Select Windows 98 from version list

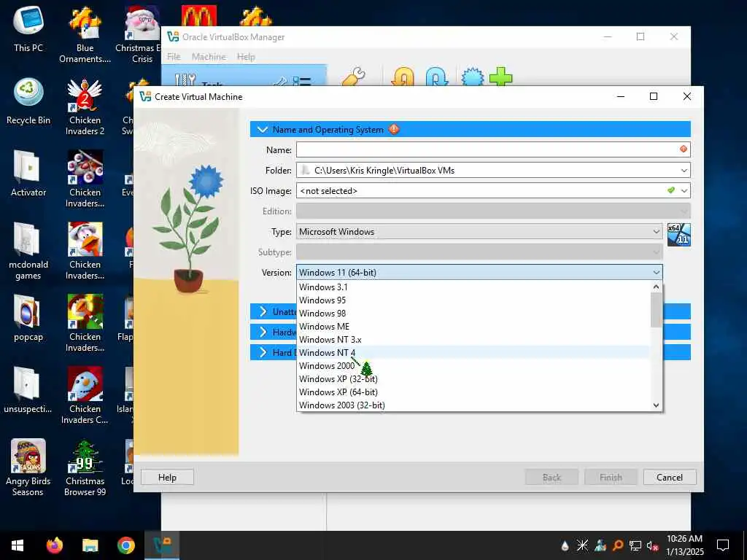tap(473, 314)
